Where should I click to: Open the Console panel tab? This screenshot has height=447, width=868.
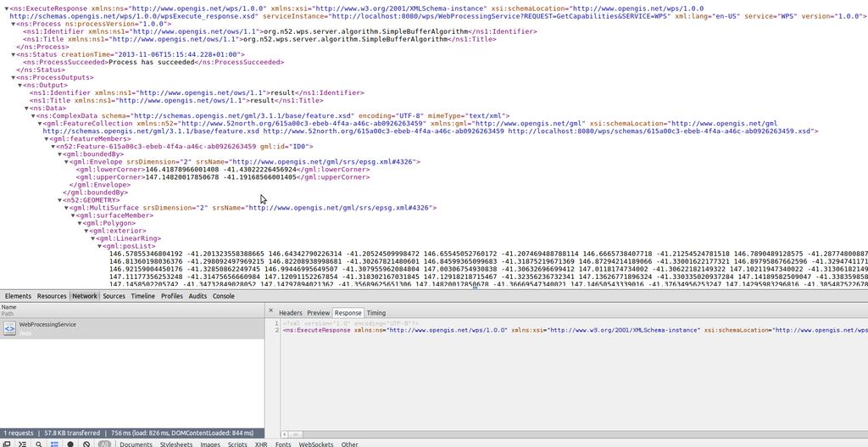click(x=224, y=296)
